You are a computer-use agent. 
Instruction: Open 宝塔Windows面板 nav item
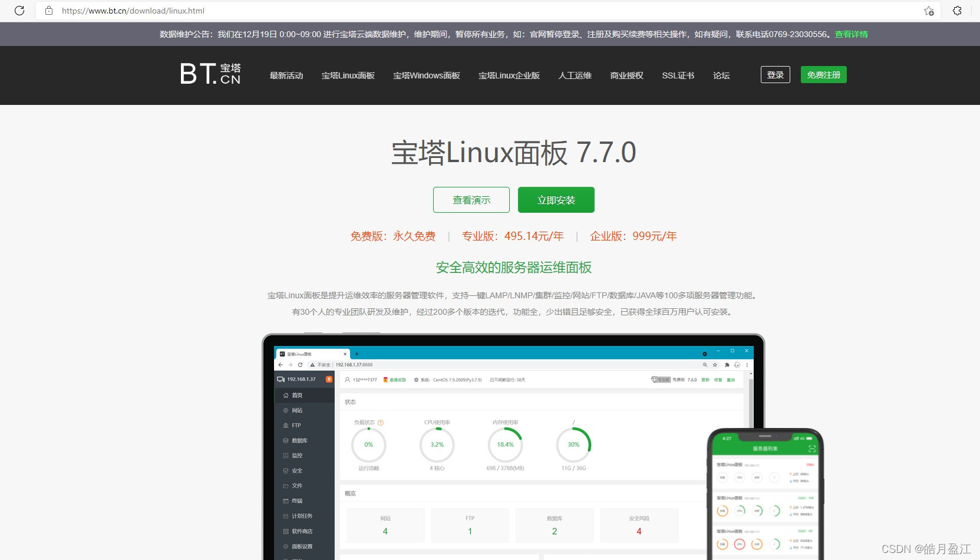pos(427,75)
